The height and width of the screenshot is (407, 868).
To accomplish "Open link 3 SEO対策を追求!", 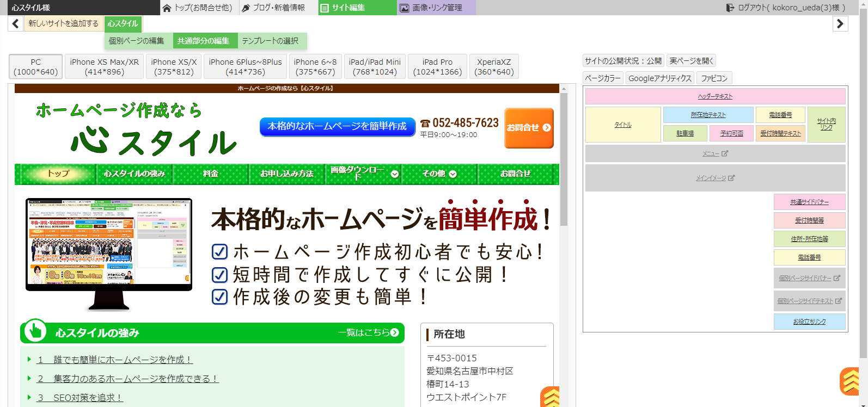I will point(80,398).
